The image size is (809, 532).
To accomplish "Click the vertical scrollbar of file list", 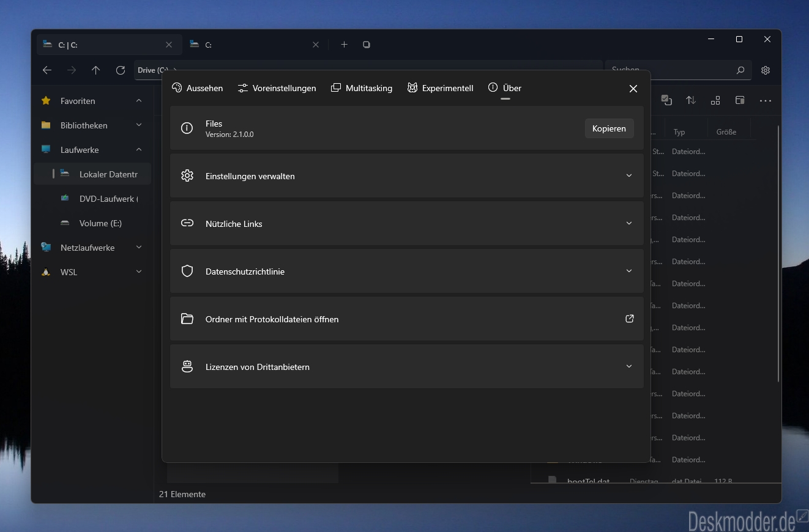I will tap(778, 254).
